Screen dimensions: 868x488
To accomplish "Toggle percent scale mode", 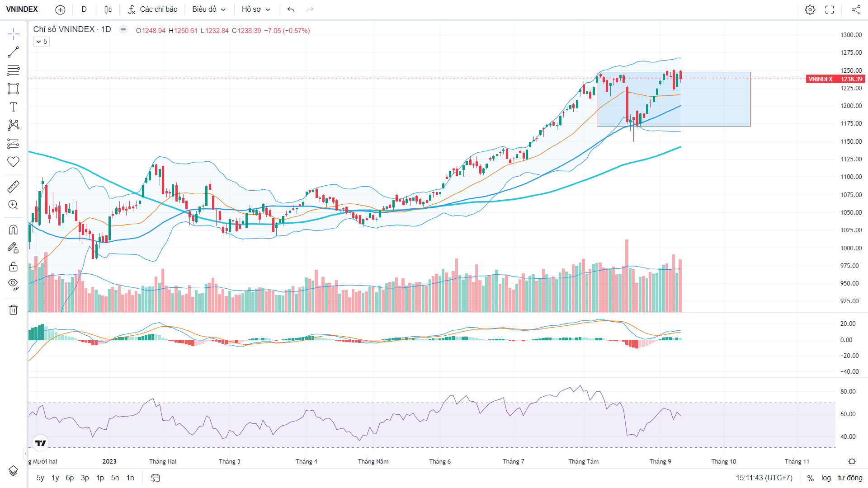I will [x=811, y=478].
